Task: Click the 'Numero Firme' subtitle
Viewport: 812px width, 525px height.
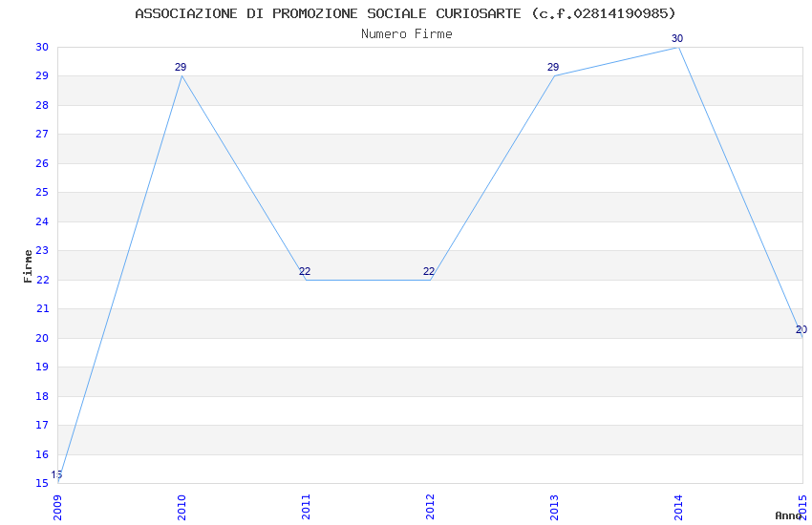Action: pyautogui.click(x=407, y=34)
